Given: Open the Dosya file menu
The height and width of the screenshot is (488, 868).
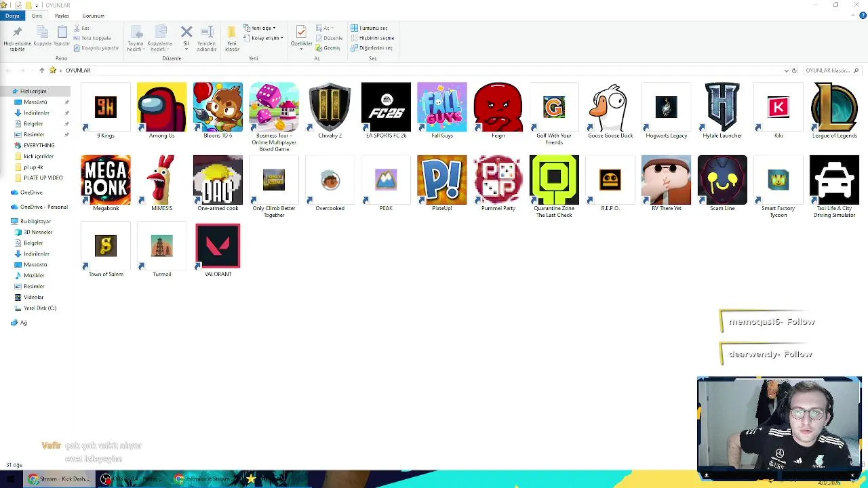Looking at the screenshot, I should pyautogui.click(x=12, y=16).
